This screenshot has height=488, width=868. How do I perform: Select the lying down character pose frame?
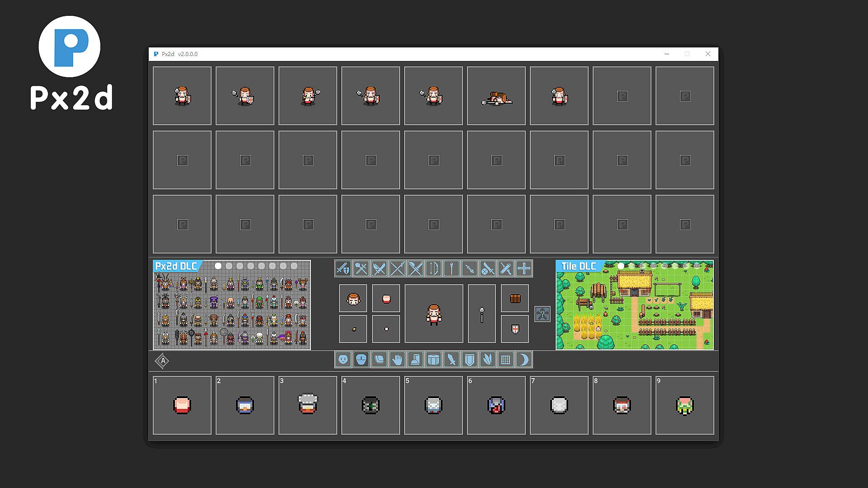496,96
